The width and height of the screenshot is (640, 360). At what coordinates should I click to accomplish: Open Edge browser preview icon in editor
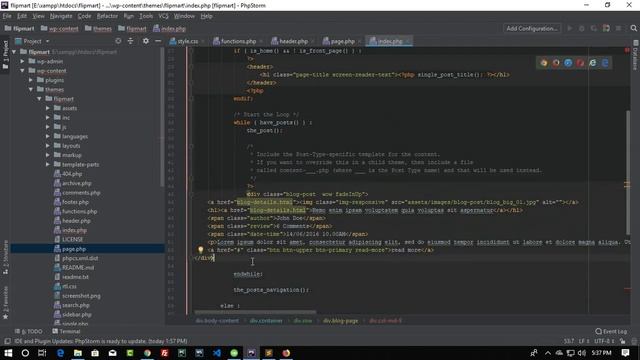605,63
